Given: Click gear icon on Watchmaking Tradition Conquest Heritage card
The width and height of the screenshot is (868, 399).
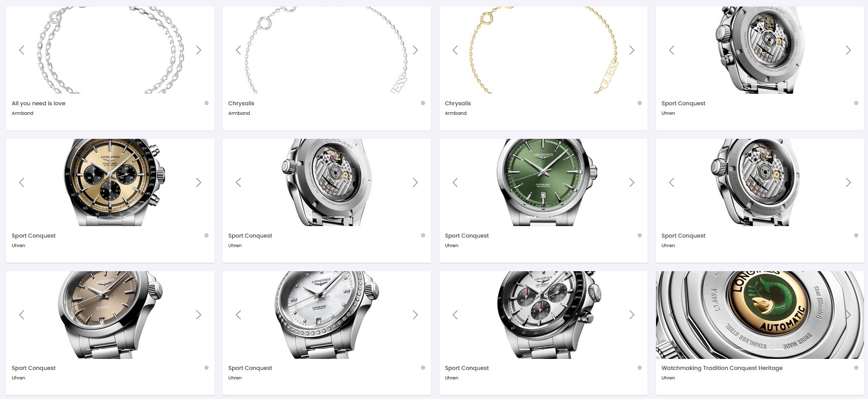Looking at the screenshot, I should 856,368.
